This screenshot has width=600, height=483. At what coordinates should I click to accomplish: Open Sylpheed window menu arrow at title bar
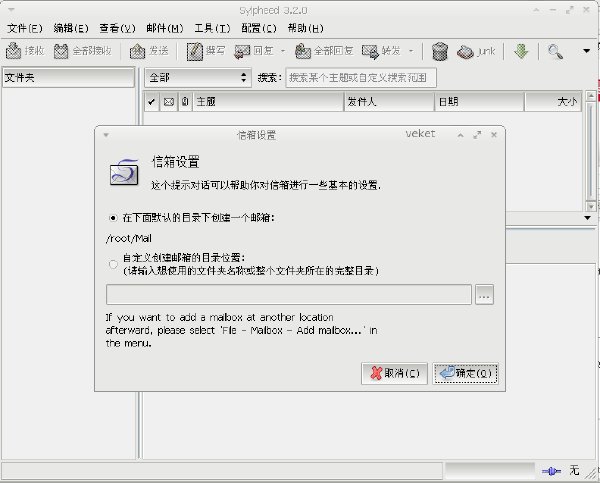11,10
